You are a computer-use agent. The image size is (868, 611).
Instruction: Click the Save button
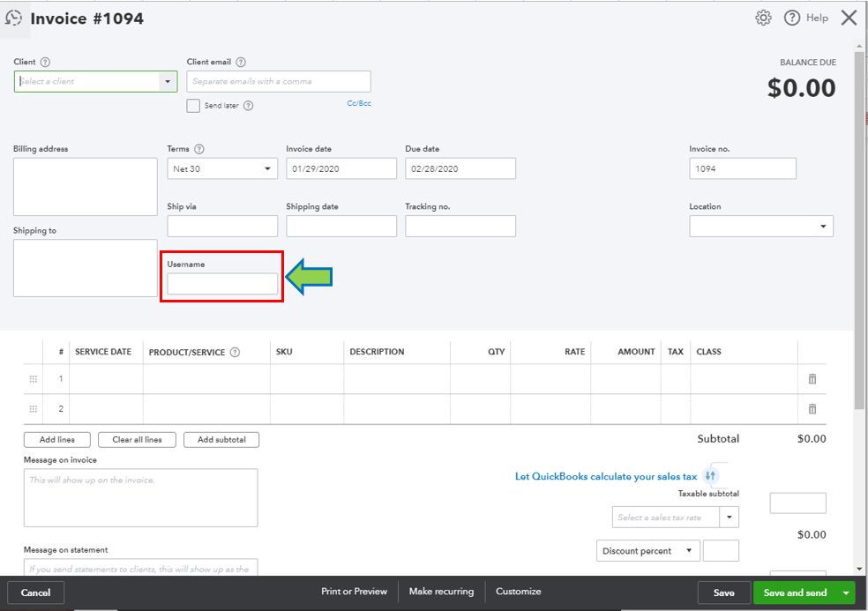[x=724, y=592]
